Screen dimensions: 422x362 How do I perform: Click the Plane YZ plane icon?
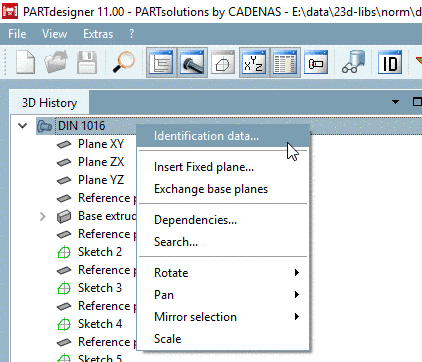(x=64, y=180)
